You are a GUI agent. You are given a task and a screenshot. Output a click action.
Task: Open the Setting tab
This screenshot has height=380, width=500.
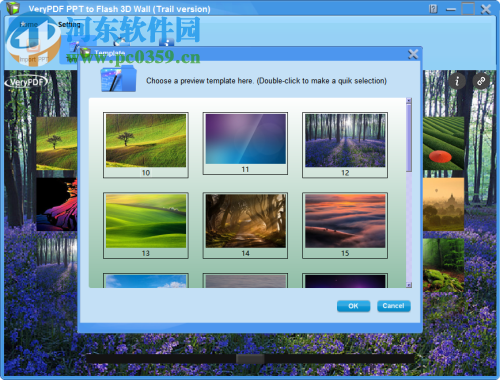pyautogui.click(x=69, y=24)
